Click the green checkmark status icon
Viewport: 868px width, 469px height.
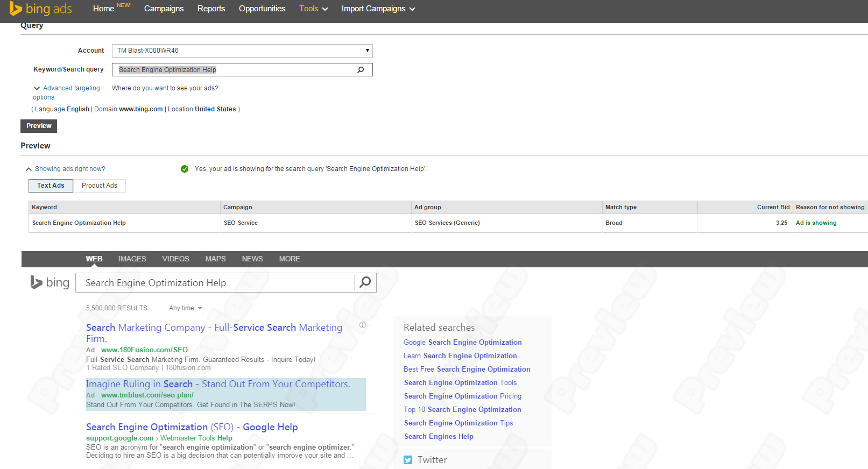pyautogui.click(x=185, y=169)
